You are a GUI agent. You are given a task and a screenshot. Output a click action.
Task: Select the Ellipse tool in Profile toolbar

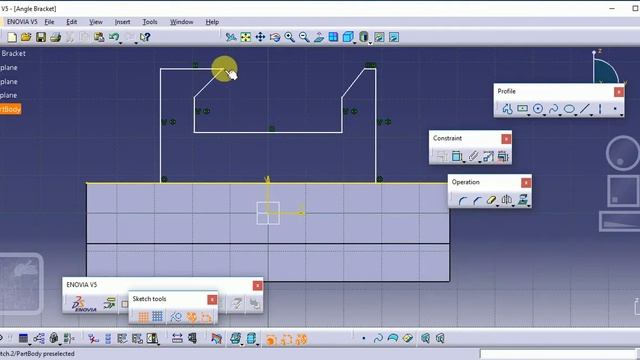[569, 109]
